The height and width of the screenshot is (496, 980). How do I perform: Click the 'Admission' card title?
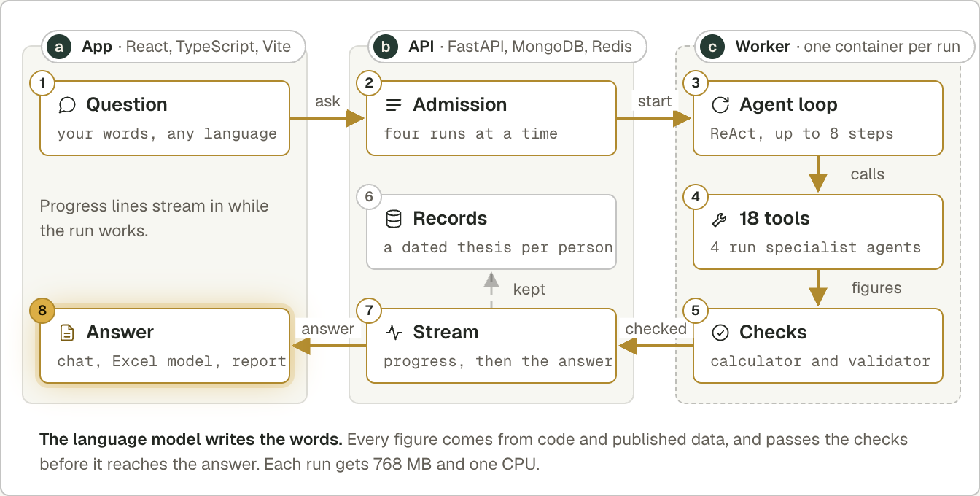pyautogui.click(x=460, y=105)
